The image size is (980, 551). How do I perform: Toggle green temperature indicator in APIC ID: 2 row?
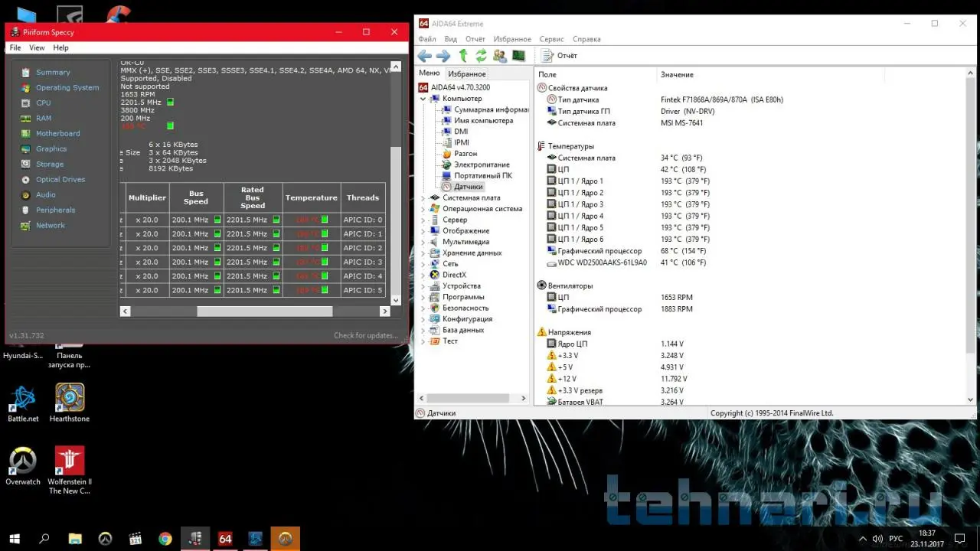pyautogui.click(x=325, y=248)
